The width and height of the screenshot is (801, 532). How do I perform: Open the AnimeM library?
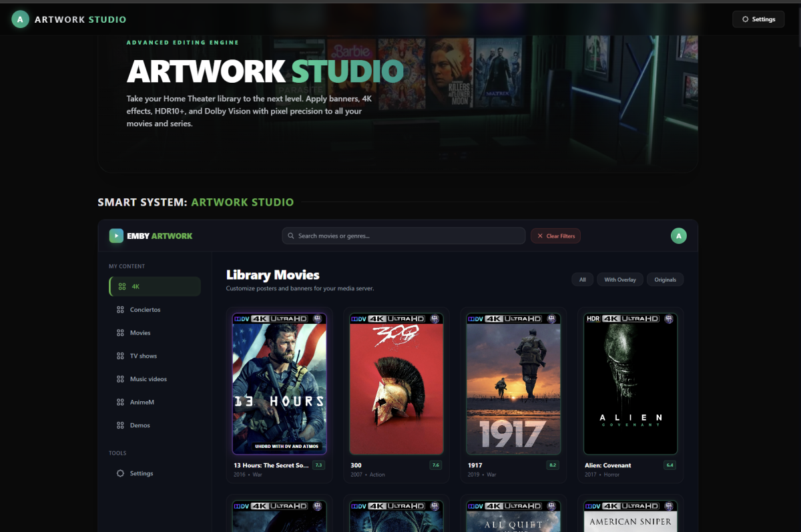[155, 402]
